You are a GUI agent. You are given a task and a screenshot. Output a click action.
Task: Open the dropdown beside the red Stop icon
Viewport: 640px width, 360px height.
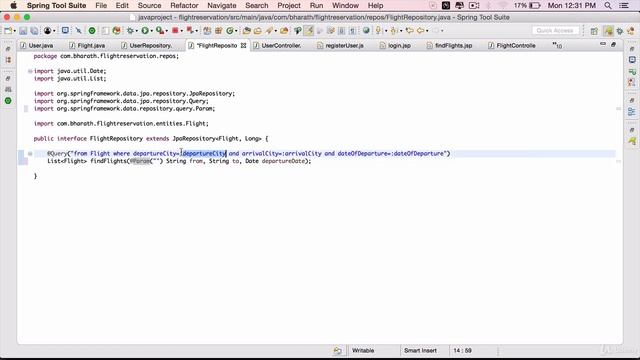181,31
